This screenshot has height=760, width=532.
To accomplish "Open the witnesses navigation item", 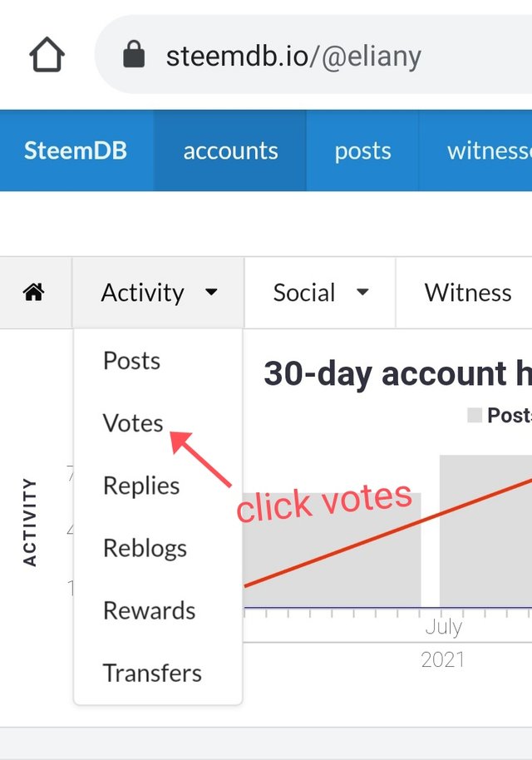I will pos(490,151).
